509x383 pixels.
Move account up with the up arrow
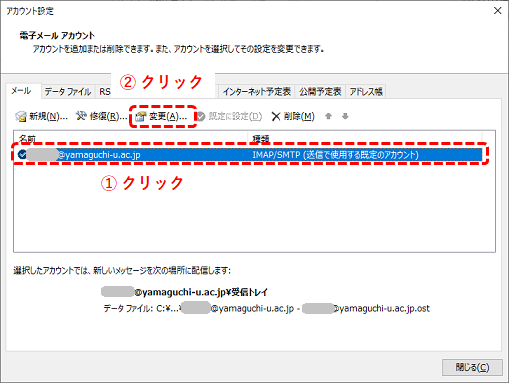328,116
